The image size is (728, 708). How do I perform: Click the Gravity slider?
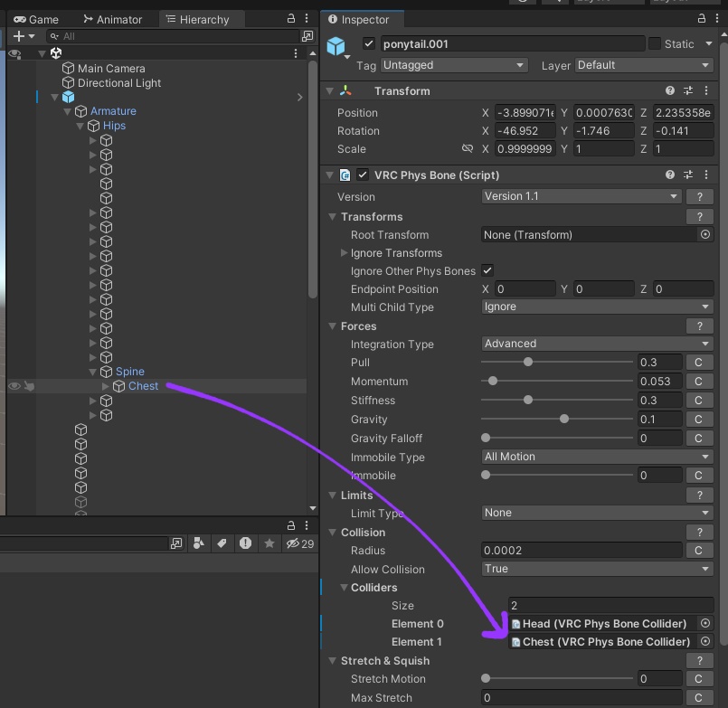point(557,420)
